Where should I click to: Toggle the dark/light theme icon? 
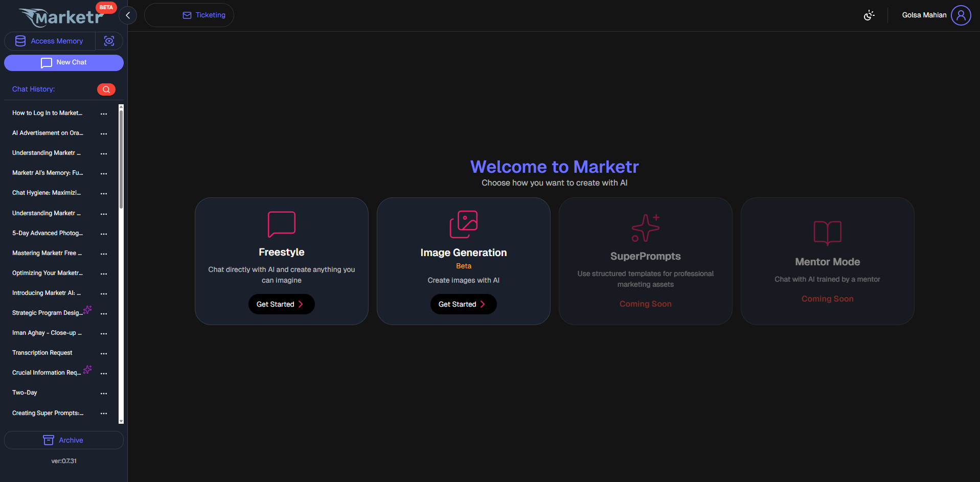(x=869, y=15)
